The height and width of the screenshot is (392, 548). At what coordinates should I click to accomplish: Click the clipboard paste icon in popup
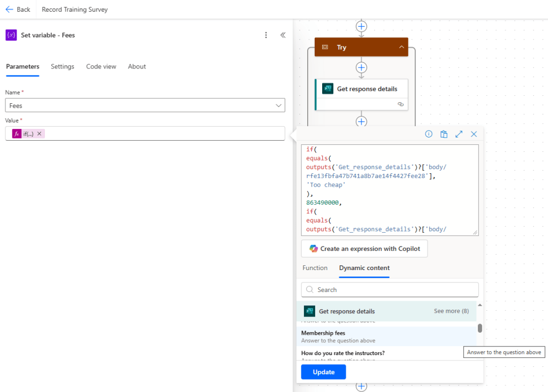click(x=444, y=134)
